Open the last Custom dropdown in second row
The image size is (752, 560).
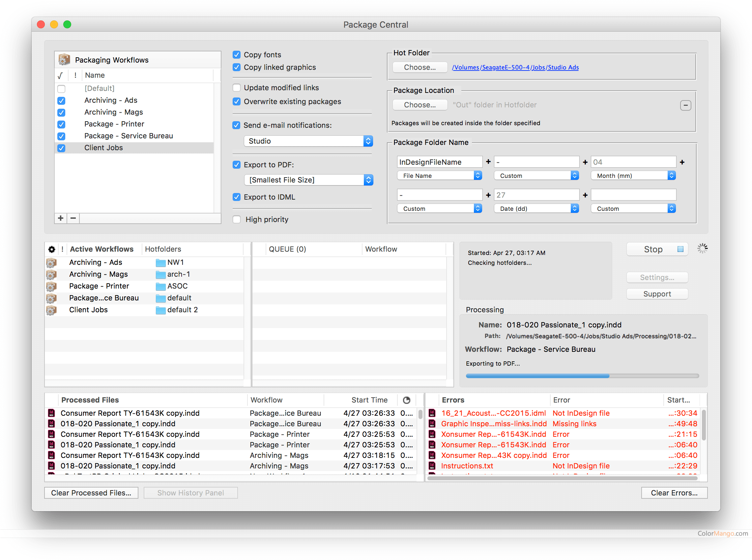tap(633, 209)
